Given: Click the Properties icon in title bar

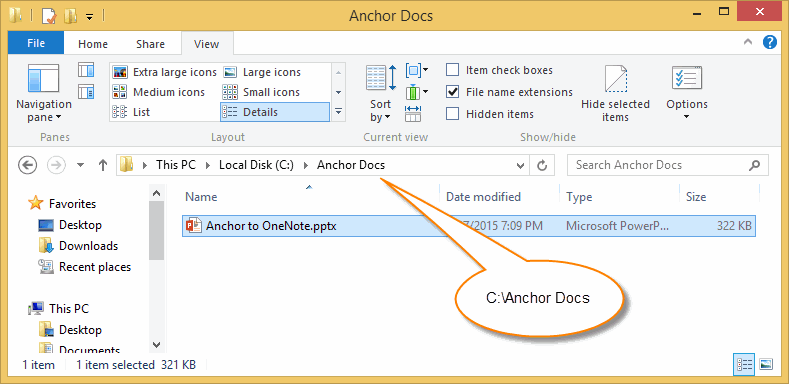Looking at the screenshot, I should point(49,16).
